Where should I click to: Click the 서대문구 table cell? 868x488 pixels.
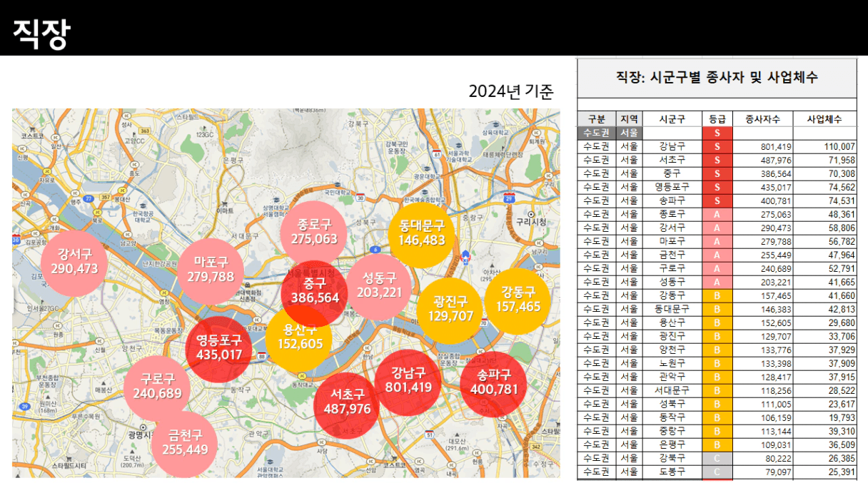[672, 390]
